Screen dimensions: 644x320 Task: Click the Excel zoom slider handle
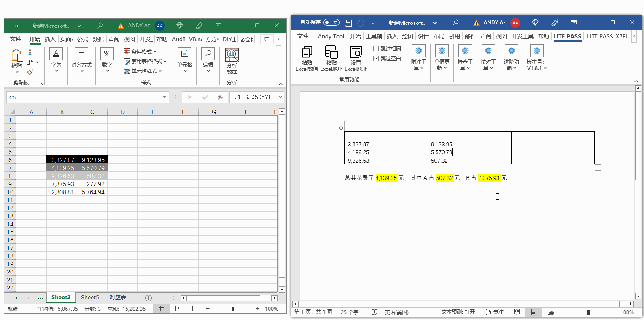click(233, 309)
